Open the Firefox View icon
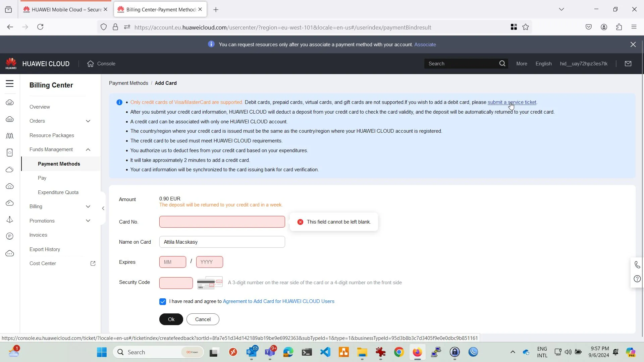The width and height of the screenshot is (644, 362). (8, 10)
